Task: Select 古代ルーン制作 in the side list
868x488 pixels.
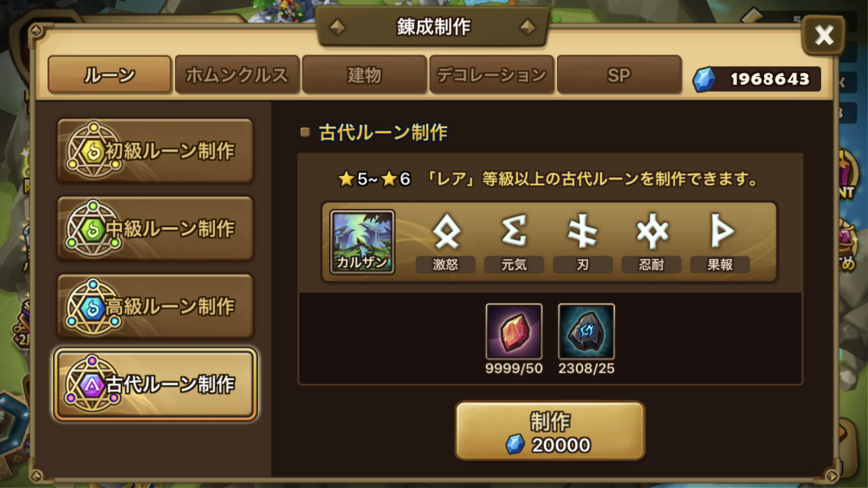Action: pos(155,384)
